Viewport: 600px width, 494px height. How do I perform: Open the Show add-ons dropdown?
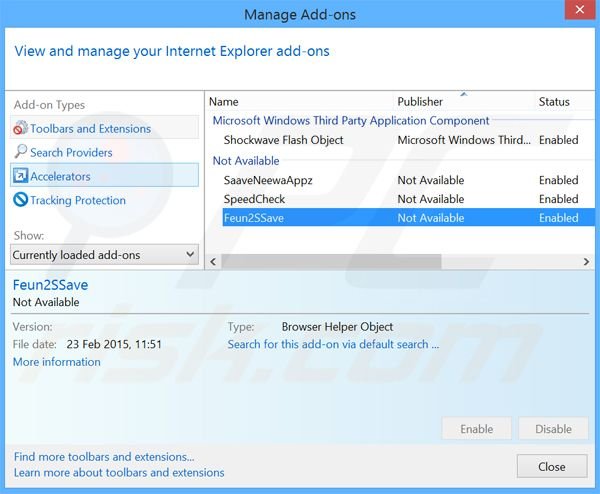(105, 255)
